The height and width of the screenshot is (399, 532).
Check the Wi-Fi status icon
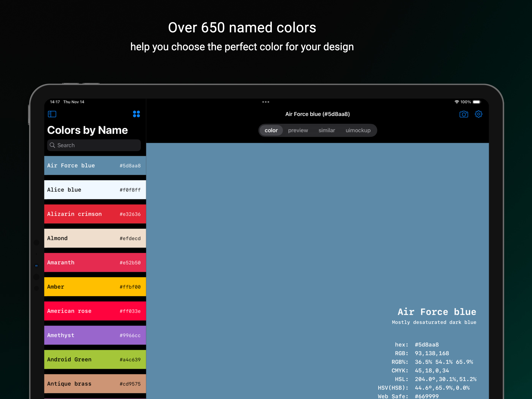[x=456, y=102]
